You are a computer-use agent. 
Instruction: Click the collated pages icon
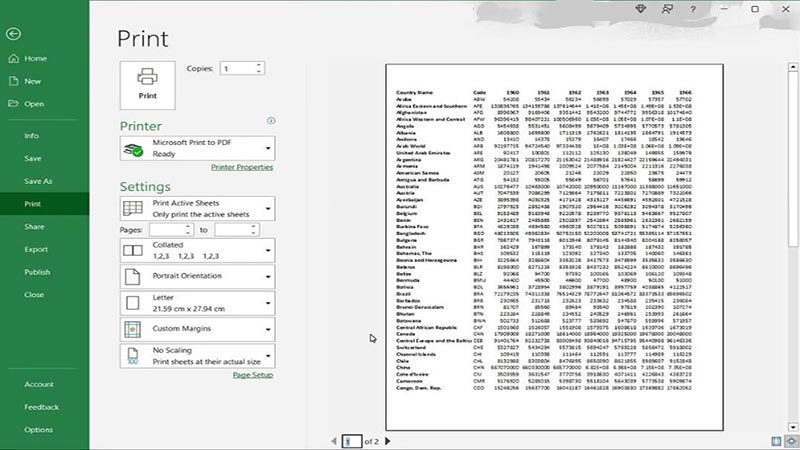pos(133,251)
